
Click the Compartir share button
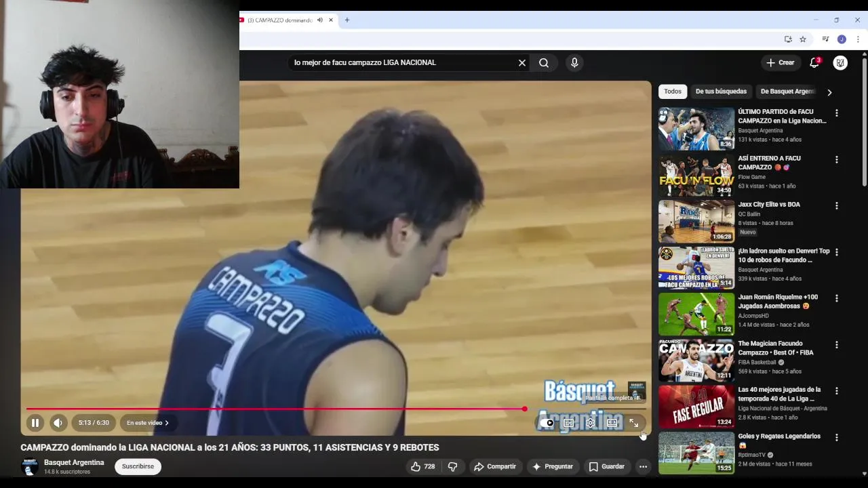click(495, 466)
